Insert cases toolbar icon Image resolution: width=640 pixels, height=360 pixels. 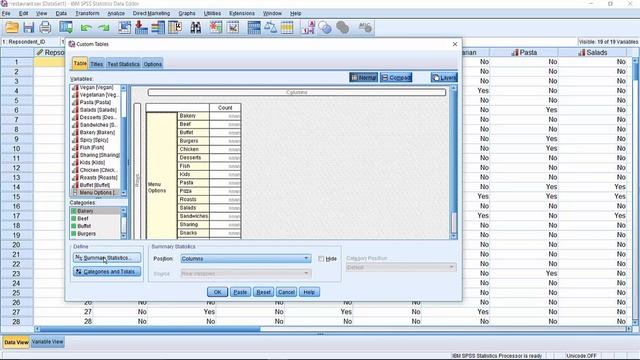[x=216, y=28]
